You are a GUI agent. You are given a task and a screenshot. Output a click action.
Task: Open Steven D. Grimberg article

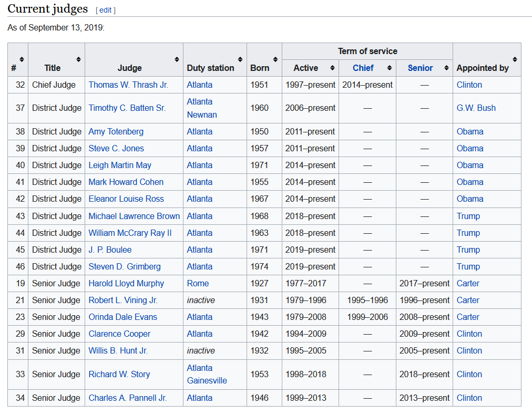(x=125, y=267)
